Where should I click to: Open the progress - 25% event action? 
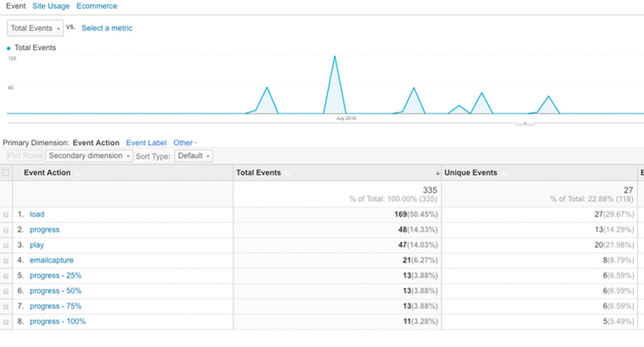pos(56,275)
